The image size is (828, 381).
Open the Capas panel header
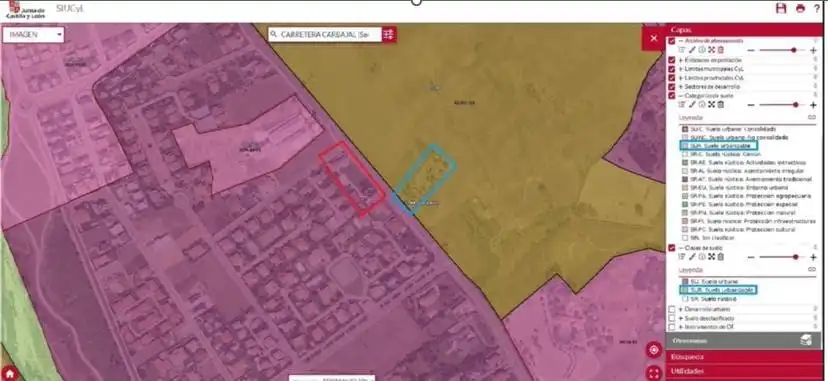point(744,30)
